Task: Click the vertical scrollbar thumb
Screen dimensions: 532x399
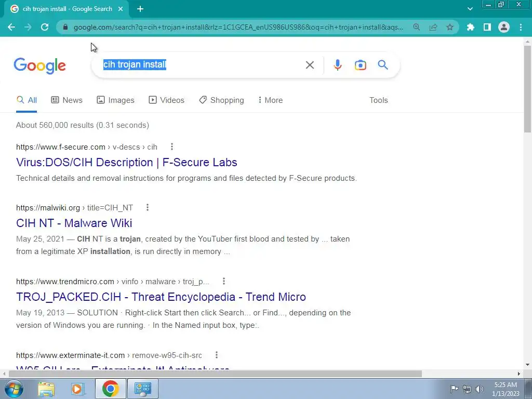Action: [527, 89]
